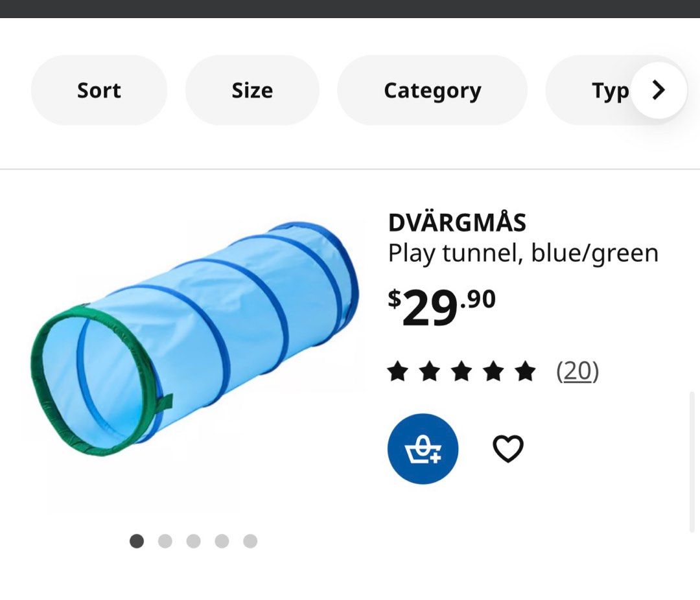Screen dimensions: 700x600
Task: Open the partially hidden Type filter
Action: (x=603, y=91)
